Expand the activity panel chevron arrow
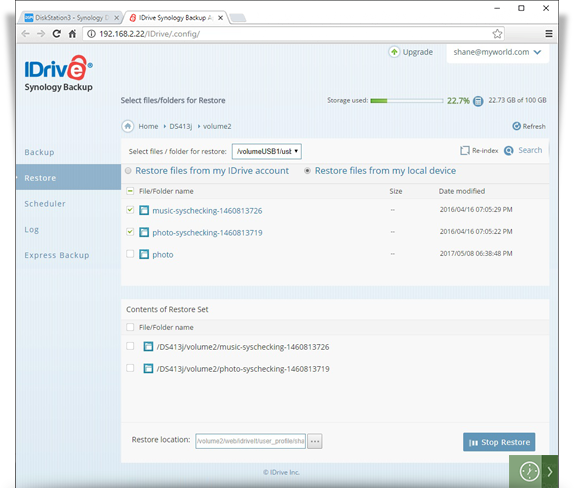 (550, 472)
